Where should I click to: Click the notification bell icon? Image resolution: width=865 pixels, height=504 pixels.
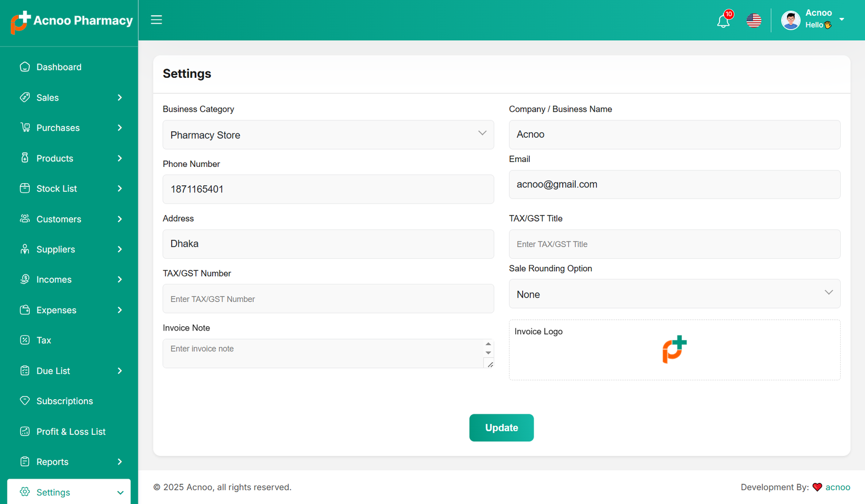tap(723, 21)
